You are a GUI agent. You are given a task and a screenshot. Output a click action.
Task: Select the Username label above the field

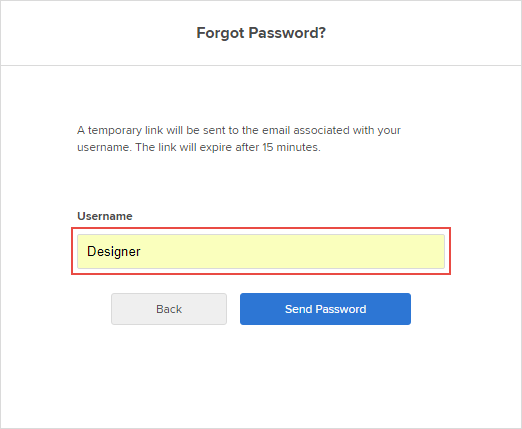(x=105, y=216)
